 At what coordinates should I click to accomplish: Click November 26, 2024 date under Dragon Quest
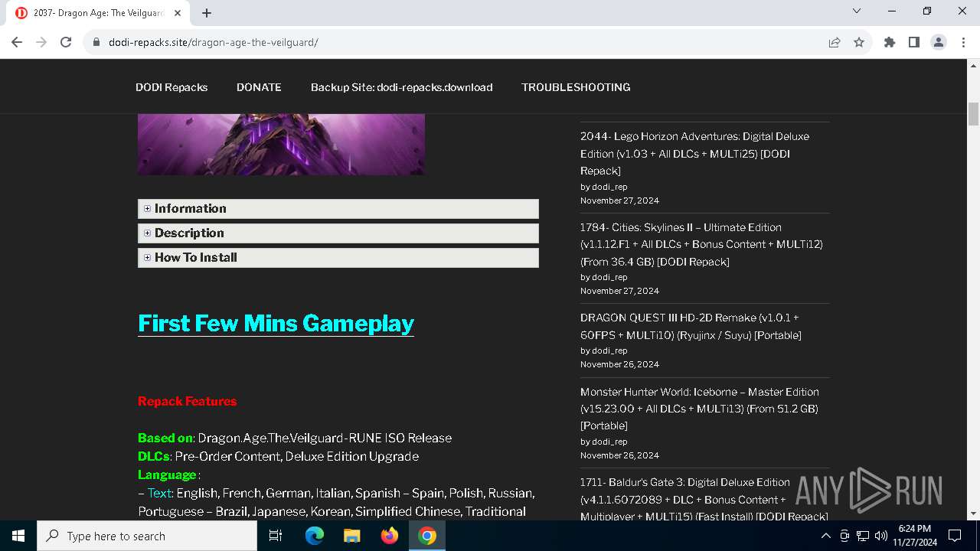[x=619, y=364]
